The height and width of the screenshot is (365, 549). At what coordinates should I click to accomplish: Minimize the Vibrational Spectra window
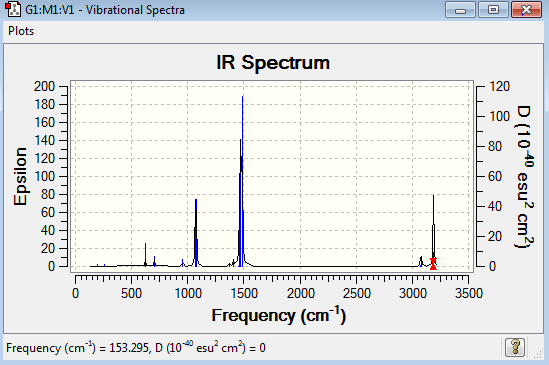click(x=460, y=9)
